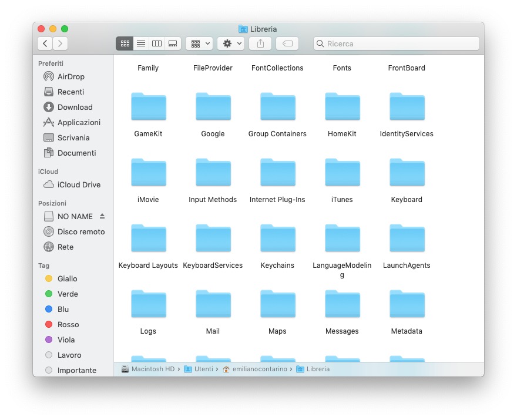The width and height of the screenshot is (517, 420).
Task: Open the item grouping dropdown
Action: coord(199,43)
